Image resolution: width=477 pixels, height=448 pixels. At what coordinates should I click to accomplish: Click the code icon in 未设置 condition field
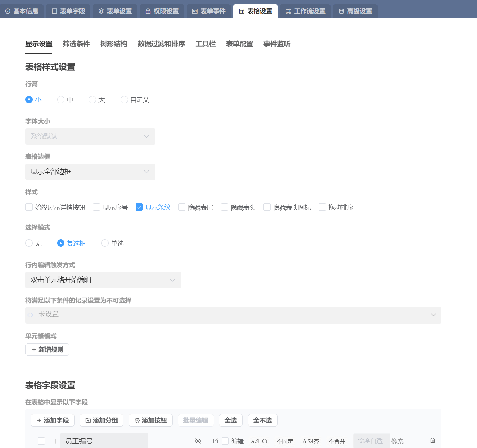pos(31,315)
